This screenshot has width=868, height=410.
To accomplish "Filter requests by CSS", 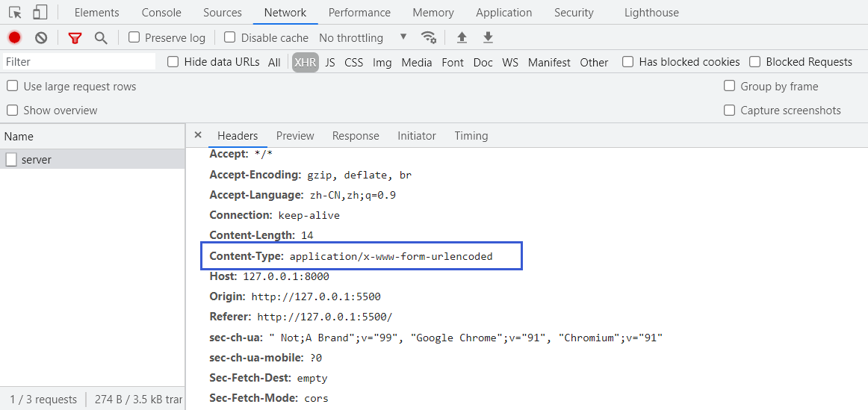I will [354, 63].
